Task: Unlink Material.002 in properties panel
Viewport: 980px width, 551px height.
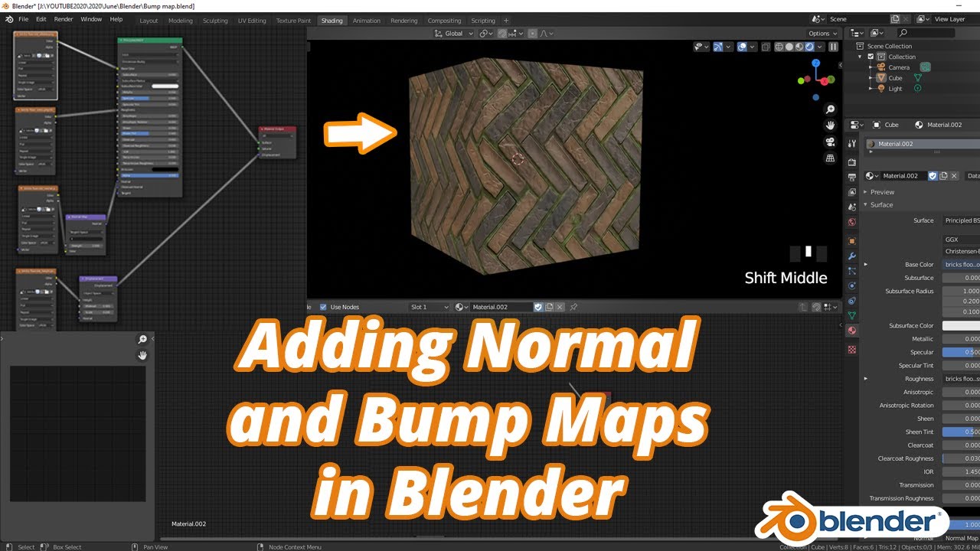Action: click(x=954, y=176)
